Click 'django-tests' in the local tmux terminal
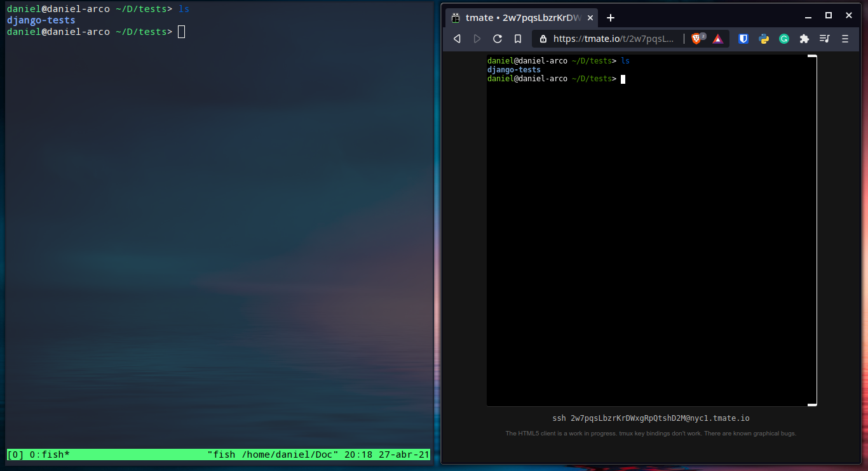Viewport: 868px width, 471px height. coord(41,20)
